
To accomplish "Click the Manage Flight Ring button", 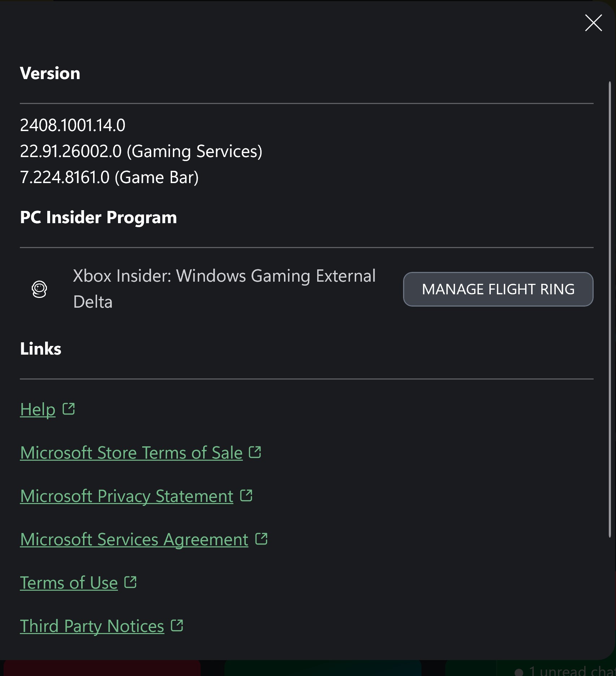I will (498, 289).
